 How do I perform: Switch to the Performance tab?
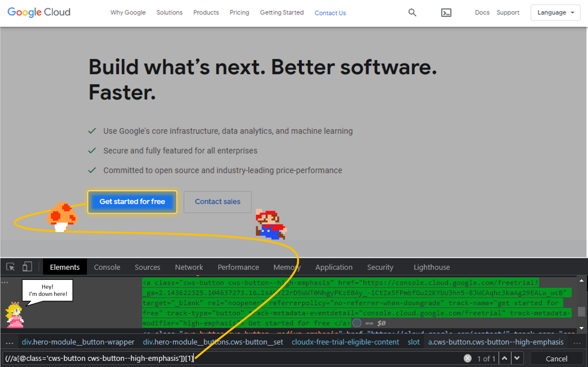tap(238, 267)
